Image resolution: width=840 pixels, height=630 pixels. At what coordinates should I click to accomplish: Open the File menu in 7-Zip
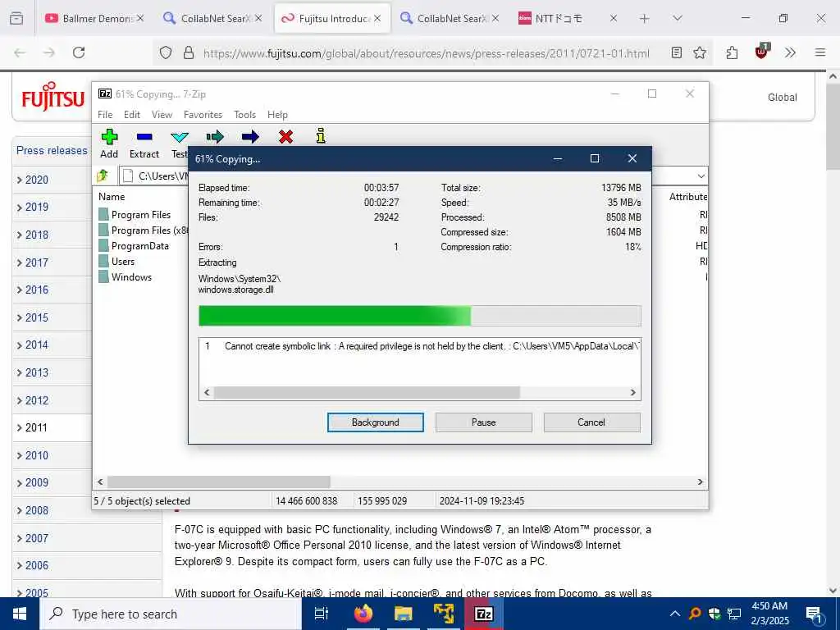(105, 115)
